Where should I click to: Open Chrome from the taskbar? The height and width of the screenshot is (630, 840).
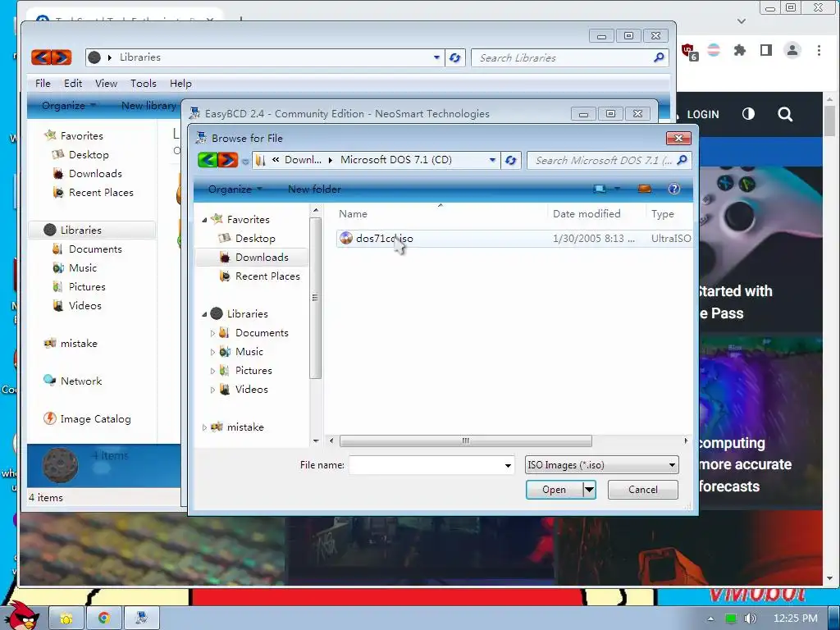104,619
